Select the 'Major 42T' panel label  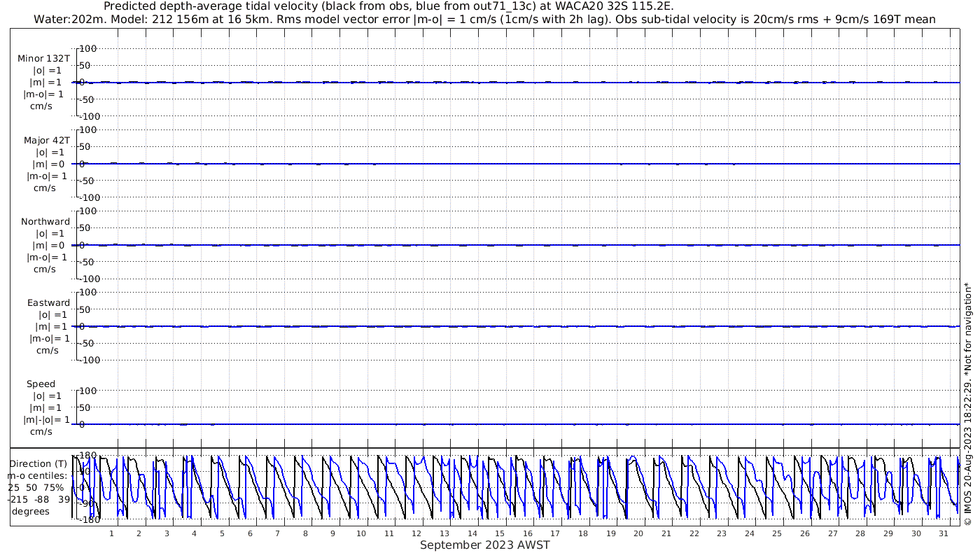tap(46, 140)
